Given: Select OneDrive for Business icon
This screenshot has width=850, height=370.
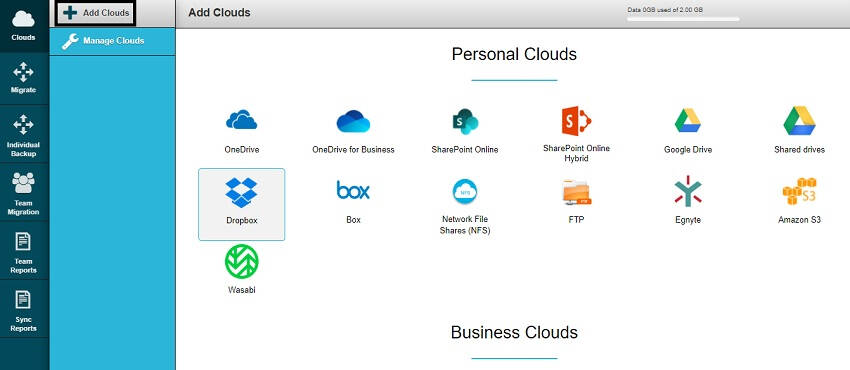Looking at the screenshot, I should [x=353, y=121].
